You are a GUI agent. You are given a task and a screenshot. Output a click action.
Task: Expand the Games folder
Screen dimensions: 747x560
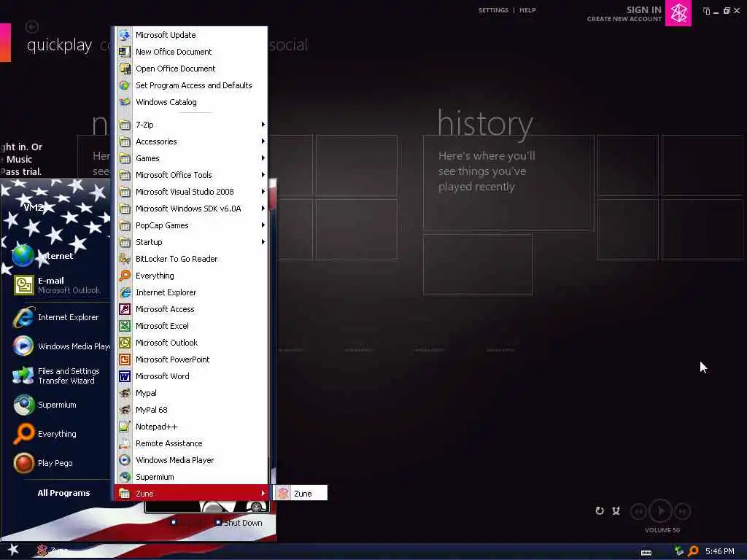(191, 158)
